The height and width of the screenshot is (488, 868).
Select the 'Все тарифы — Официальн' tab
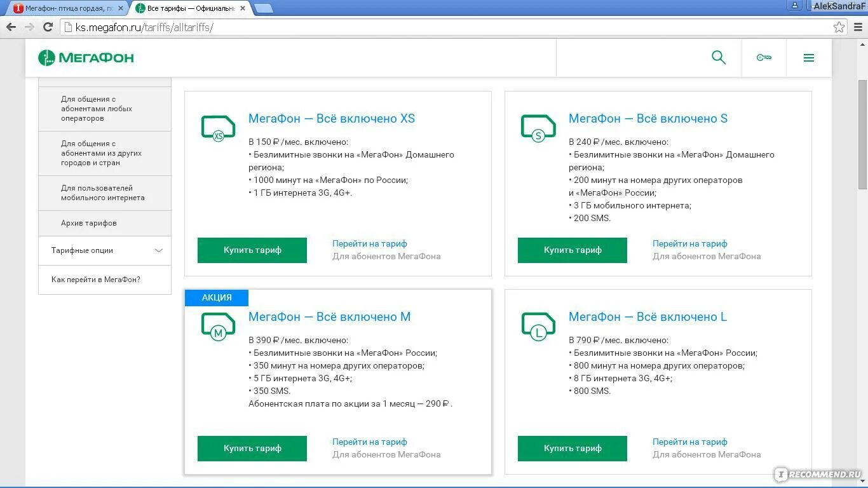click(x=189, y=8)
